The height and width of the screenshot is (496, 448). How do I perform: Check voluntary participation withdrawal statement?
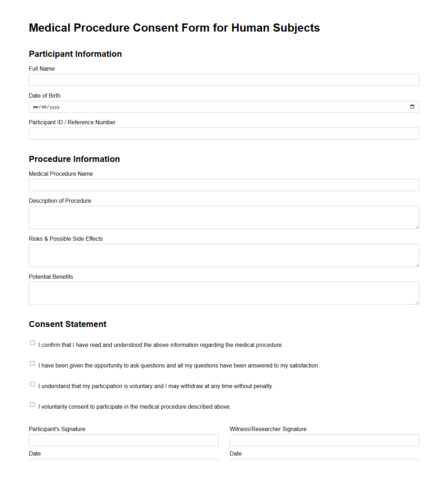[32, 383]
